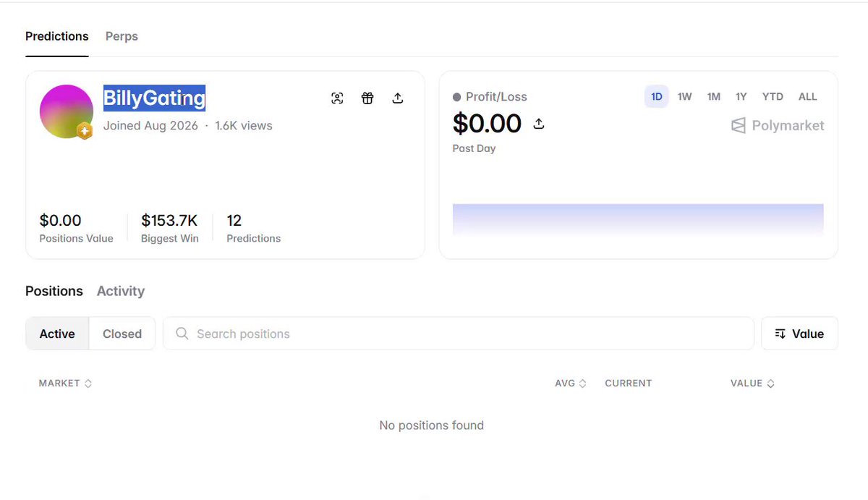Click the No positions found message

point(432,425)
